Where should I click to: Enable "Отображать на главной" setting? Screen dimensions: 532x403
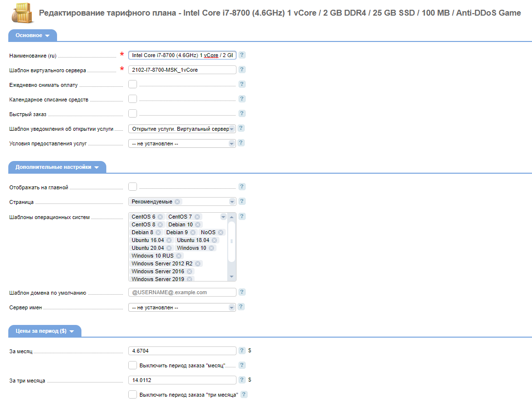[x=132, y=186]
